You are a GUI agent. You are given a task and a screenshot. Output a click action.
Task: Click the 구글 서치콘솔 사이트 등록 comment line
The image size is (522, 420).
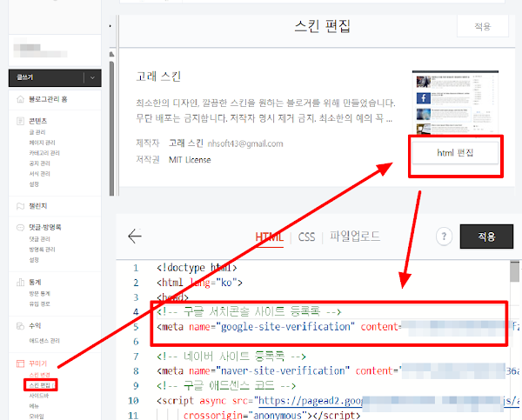249,312
